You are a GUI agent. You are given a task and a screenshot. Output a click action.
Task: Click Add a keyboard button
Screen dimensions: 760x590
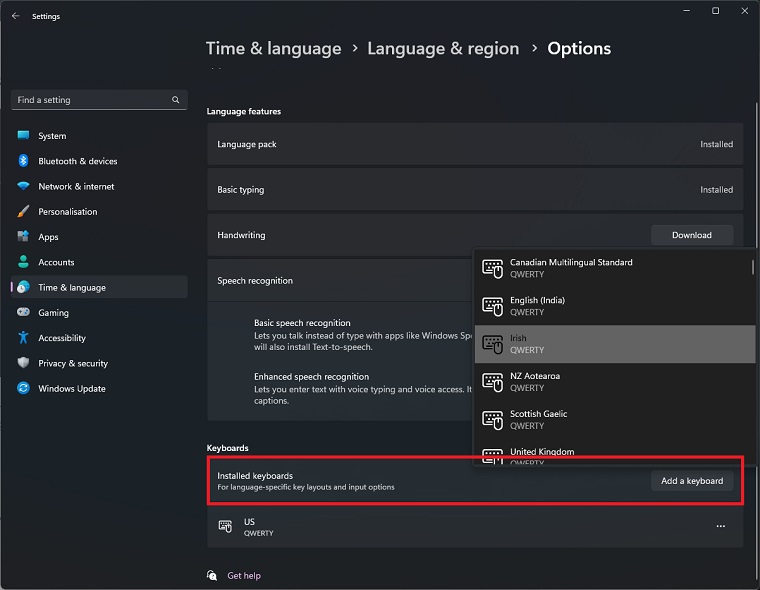point(692,480)
